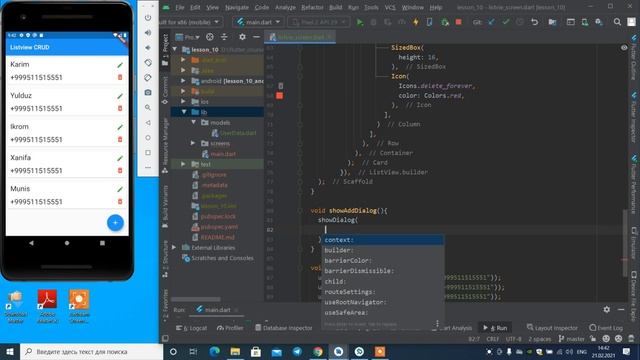Open the Profiler tool window
Image resolution: width=640 pixels, height=360 pixels.
click(x=230, y=328)
